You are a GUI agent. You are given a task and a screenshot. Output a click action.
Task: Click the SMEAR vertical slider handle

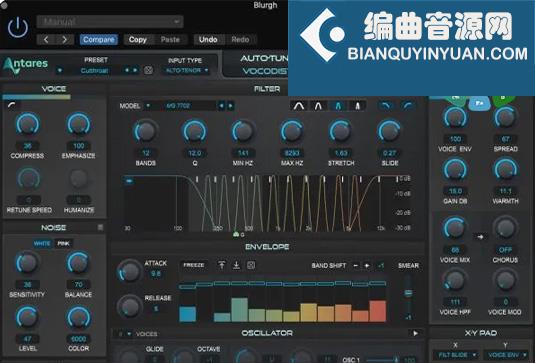tap(408, 293)
